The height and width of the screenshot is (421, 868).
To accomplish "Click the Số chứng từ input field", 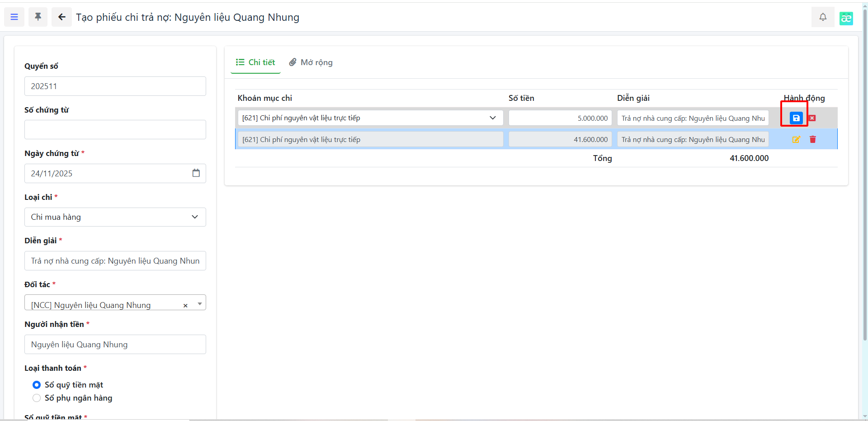I will coord(115,130).
